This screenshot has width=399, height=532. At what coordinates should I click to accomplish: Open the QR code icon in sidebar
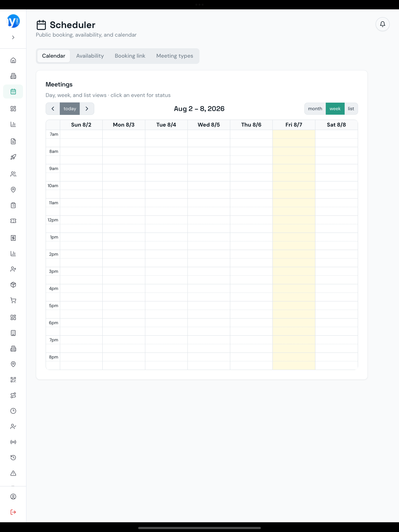pos(13,380)
